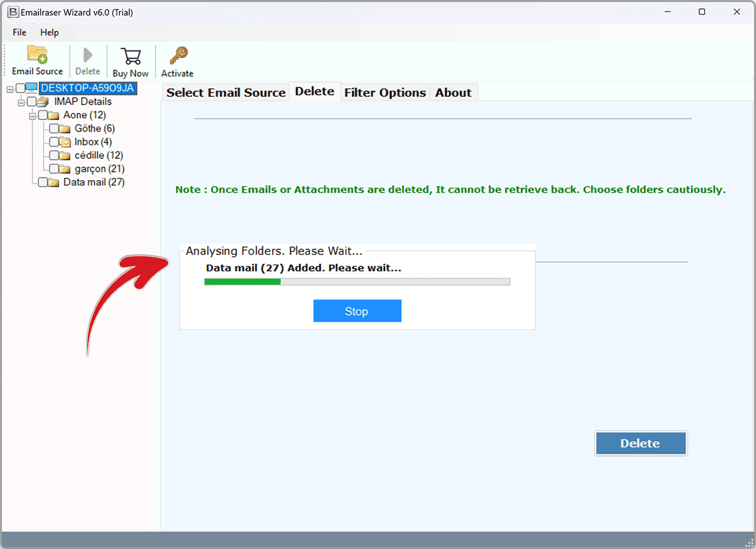Collapse the Aone folder node
This screenshot has height=549, width=756.
(32, 116)
